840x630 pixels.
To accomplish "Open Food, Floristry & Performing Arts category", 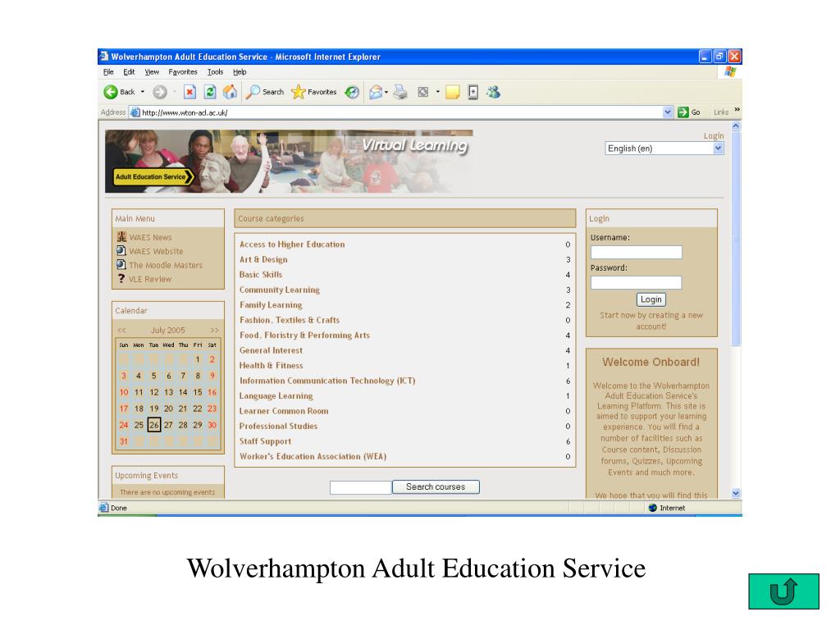I will [x=304, y=336].
